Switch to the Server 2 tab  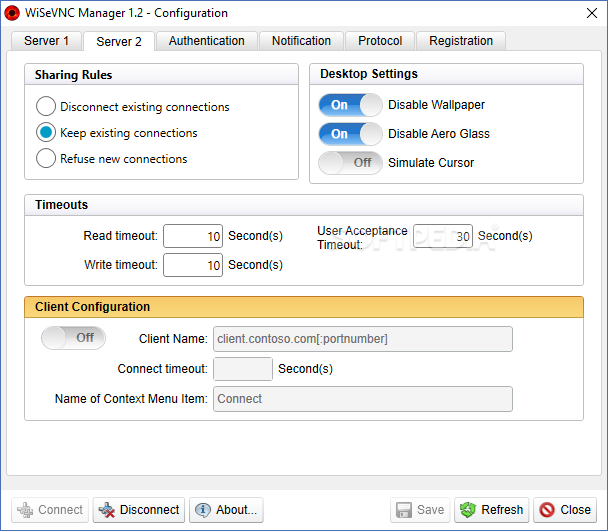(x=119, y=41)
